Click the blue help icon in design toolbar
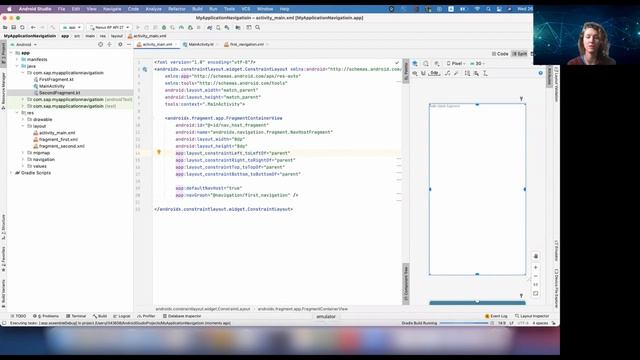 point(540,73)
